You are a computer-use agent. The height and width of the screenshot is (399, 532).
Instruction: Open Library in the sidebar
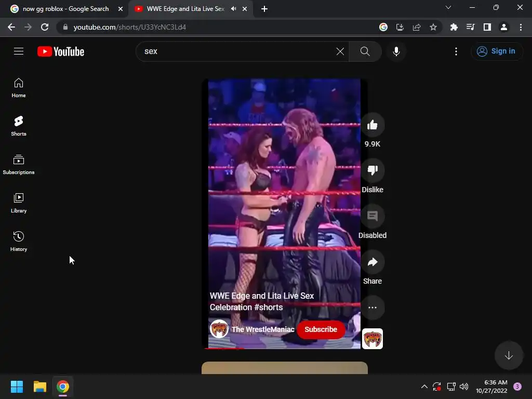click(19, 203)
